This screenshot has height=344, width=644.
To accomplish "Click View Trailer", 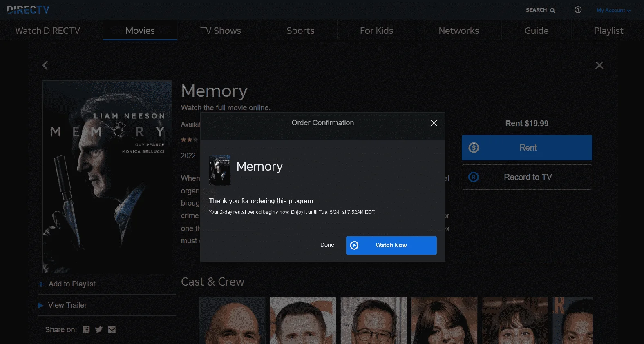I will click(63, 305).
